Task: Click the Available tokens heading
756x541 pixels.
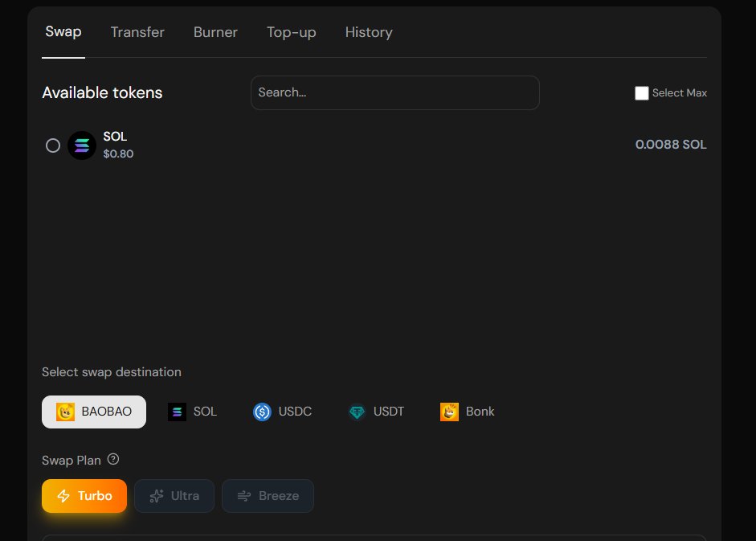Action: [102, 92]
